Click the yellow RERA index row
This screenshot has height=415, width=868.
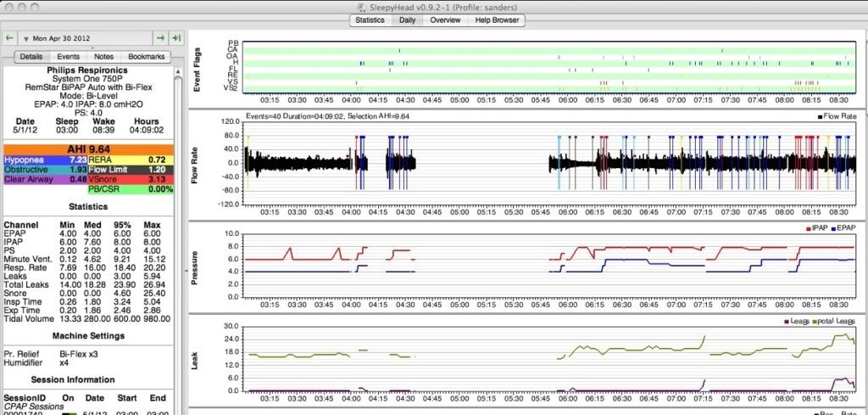click(x=131, y=160)
